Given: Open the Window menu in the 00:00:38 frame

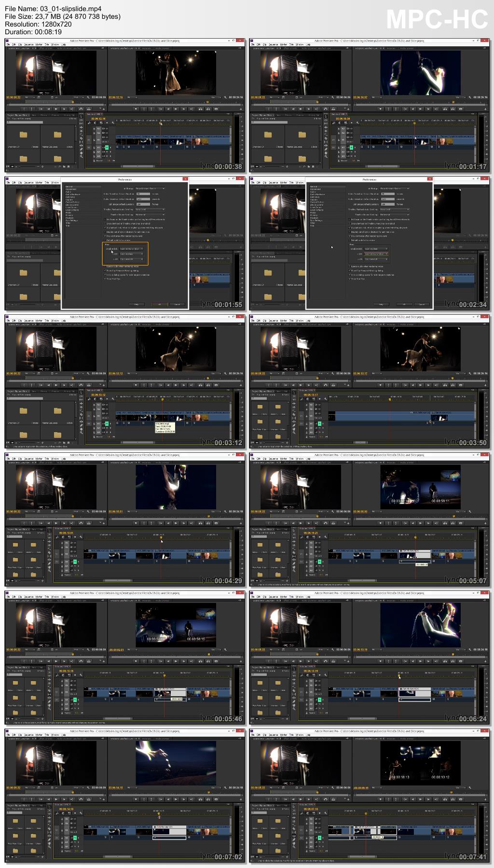Looking at the screenshot, I should point(55,44).
